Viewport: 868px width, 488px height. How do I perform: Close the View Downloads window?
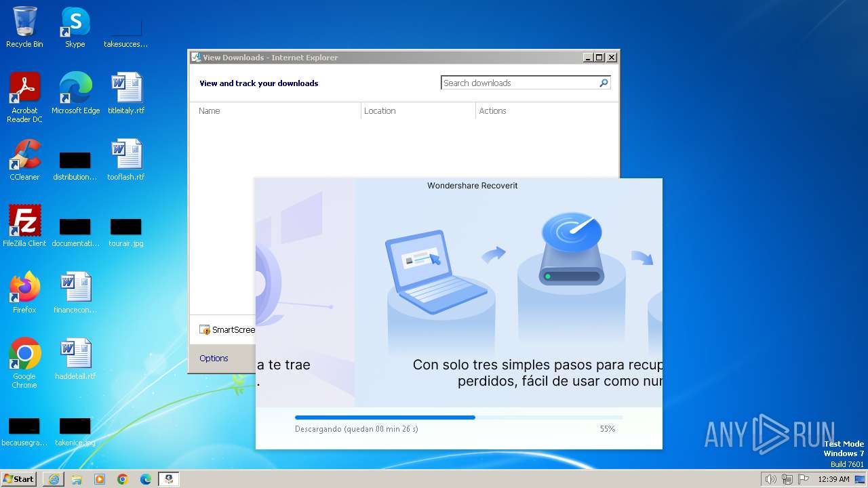[612, 58]
